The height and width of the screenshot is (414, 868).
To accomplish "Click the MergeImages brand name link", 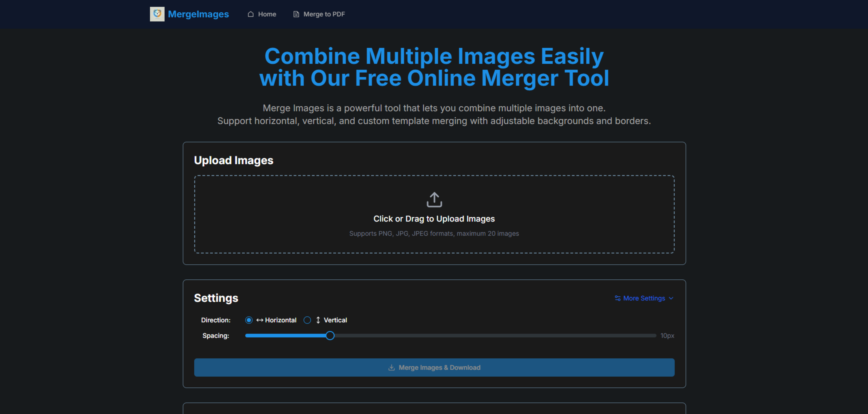I will (198, 14).
